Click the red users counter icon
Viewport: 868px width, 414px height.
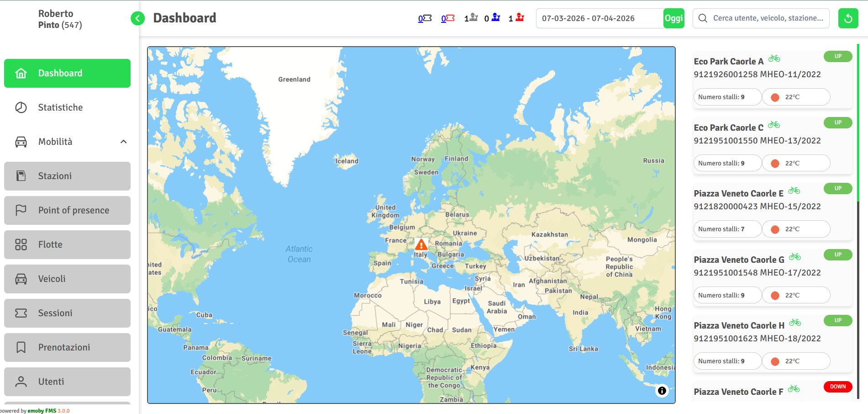pyautogui.click(x=520, y=17)
